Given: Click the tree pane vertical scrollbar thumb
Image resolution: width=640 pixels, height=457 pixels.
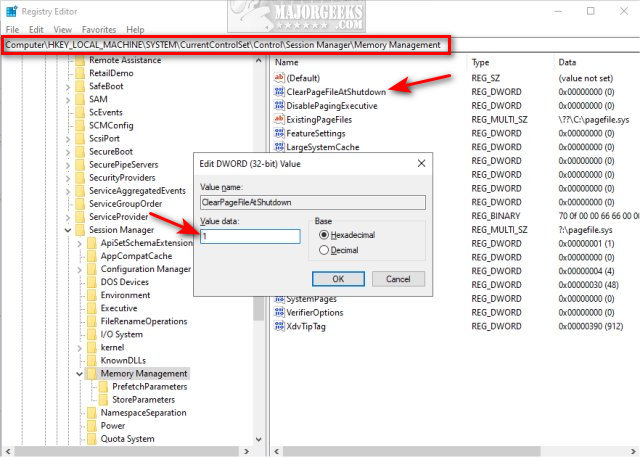Looking at the screenshot, I should click(x=258, y=309).
